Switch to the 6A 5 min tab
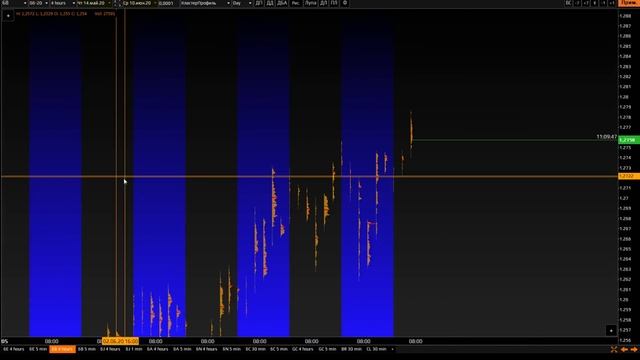The image size is (640, 360). pos(182,349)
